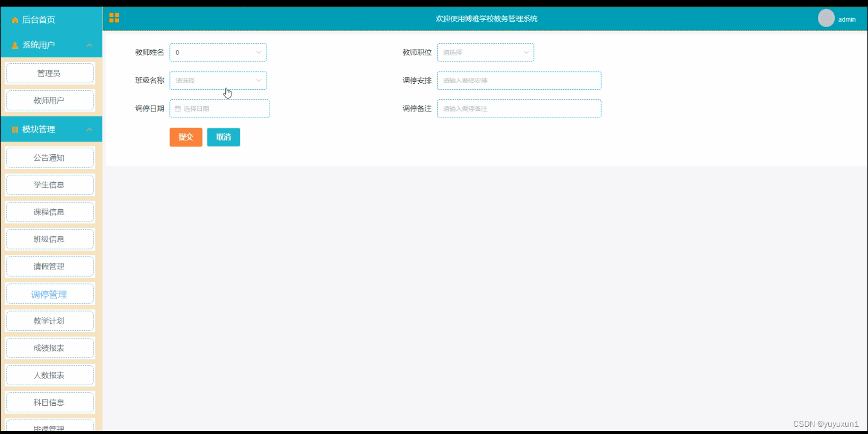Open 科目信息 module

point(50,402)
